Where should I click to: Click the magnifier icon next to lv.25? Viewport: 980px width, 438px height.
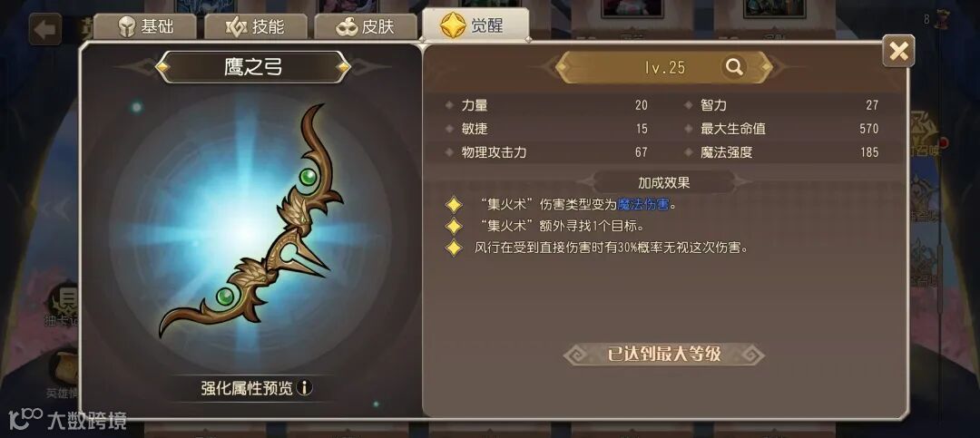point(734,67)
